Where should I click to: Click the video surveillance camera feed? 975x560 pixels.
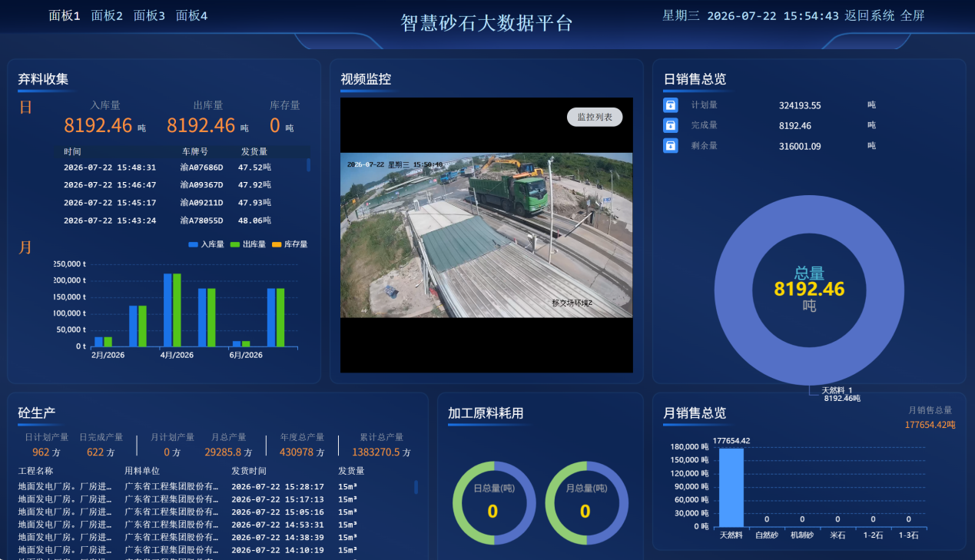tap(486, 235)
